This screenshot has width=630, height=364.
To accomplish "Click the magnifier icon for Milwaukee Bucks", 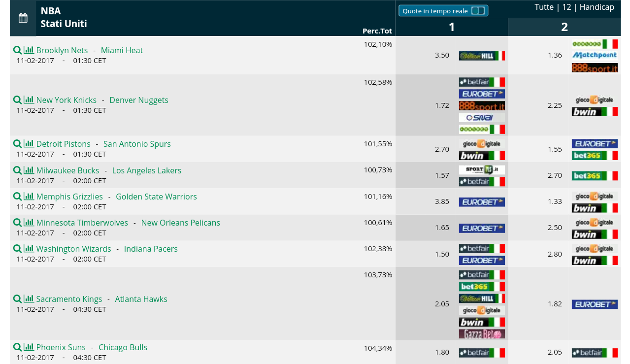I will (x=17, y=170).
